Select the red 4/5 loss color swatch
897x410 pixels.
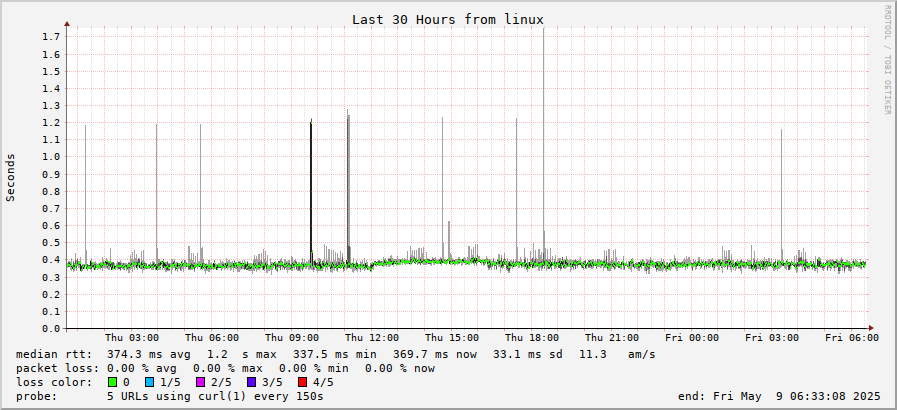[x=303, y=382]
